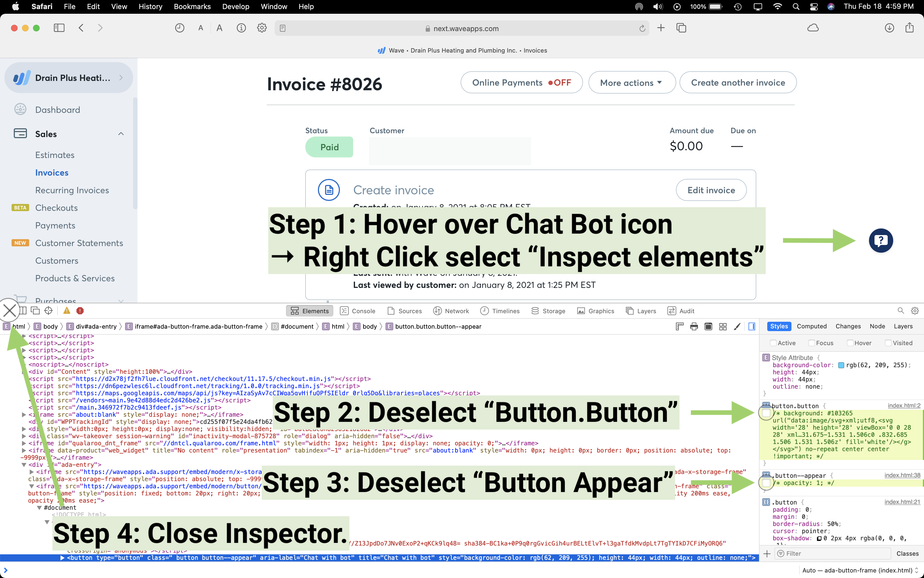
Task: Toggle the rulers icon in Elements toolbar
Action: coord(679,326)
